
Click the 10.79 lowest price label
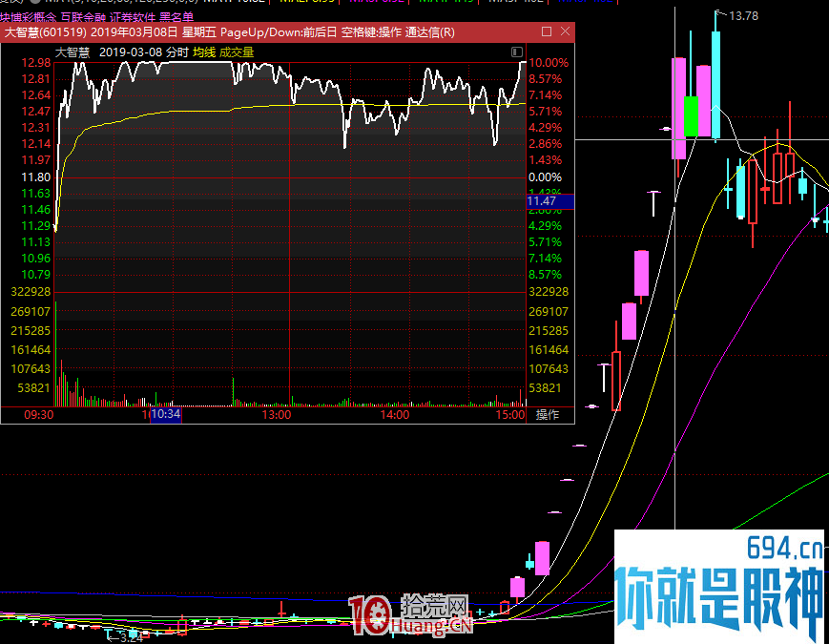[x=36, y=275]
